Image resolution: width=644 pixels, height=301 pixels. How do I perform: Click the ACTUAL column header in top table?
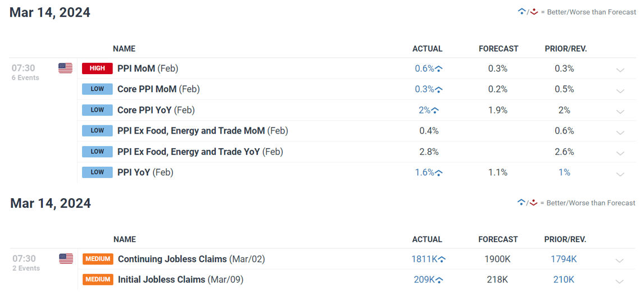(427, 48)
